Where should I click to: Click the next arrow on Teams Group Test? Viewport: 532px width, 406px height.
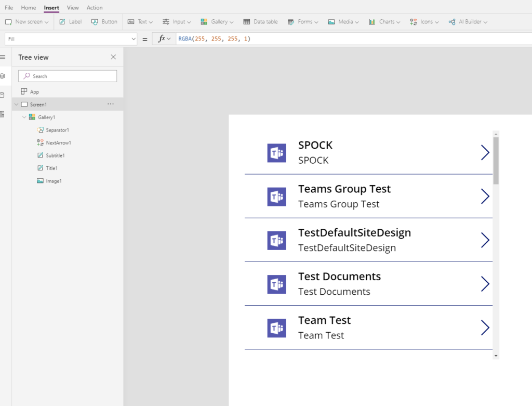coord(485,196)
